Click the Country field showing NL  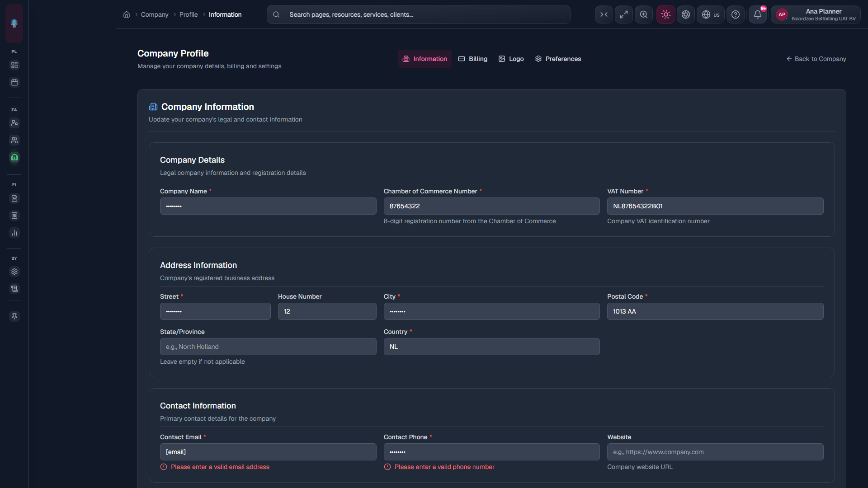(x=491, y=347)
